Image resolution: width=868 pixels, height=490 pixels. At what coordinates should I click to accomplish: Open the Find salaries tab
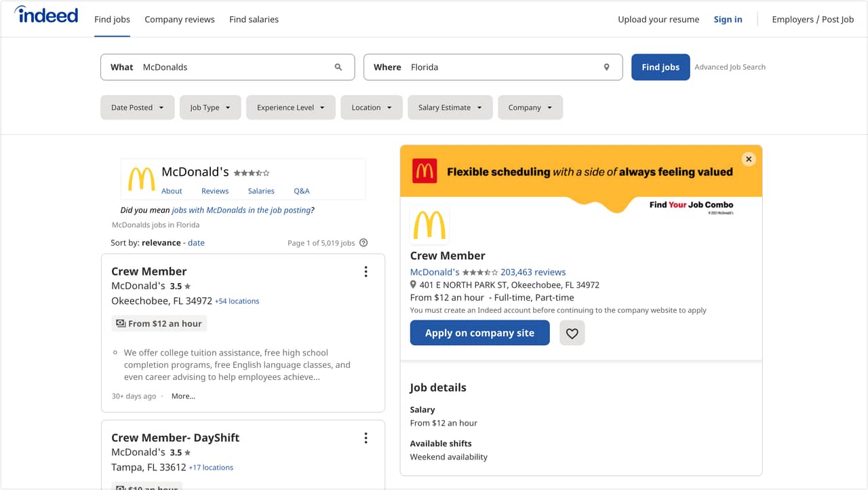pyautogui.click(x=254, y=20)
